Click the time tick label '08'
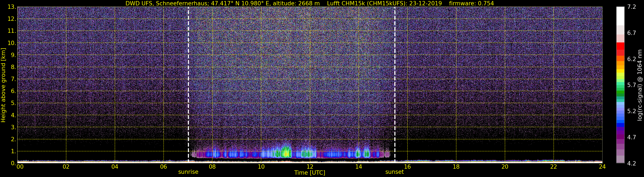Viewport: 644px width, 177px height. click(212, 167)
